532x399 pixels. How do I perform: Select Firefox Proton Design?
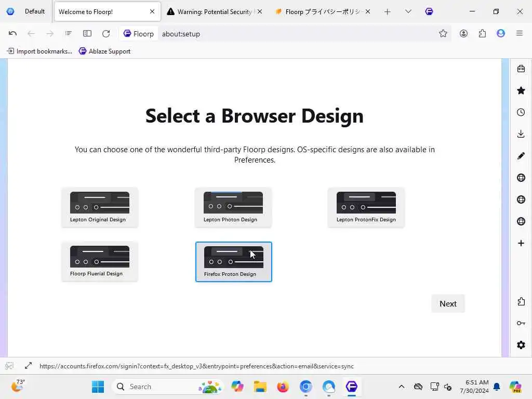coord(233,262)
